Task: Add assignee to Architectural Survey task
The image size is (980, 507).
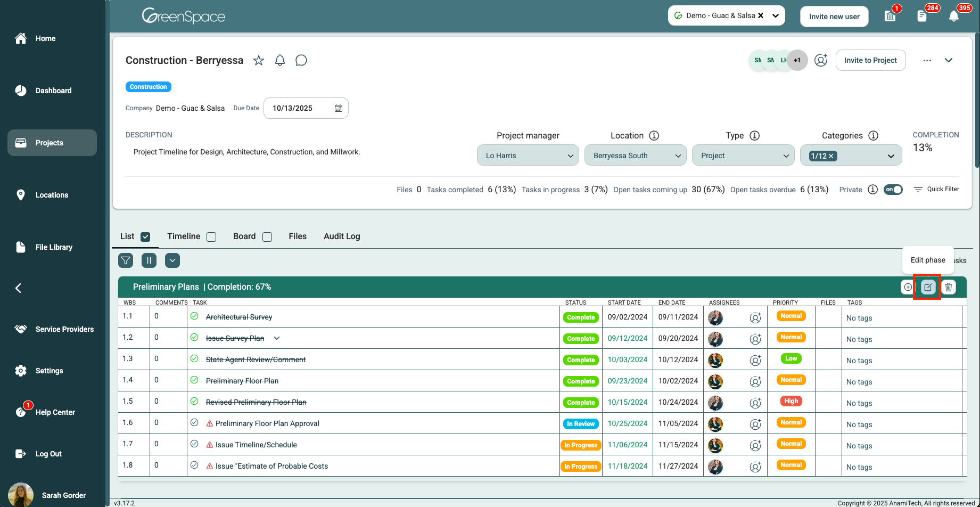Action: tap(755, 318)
